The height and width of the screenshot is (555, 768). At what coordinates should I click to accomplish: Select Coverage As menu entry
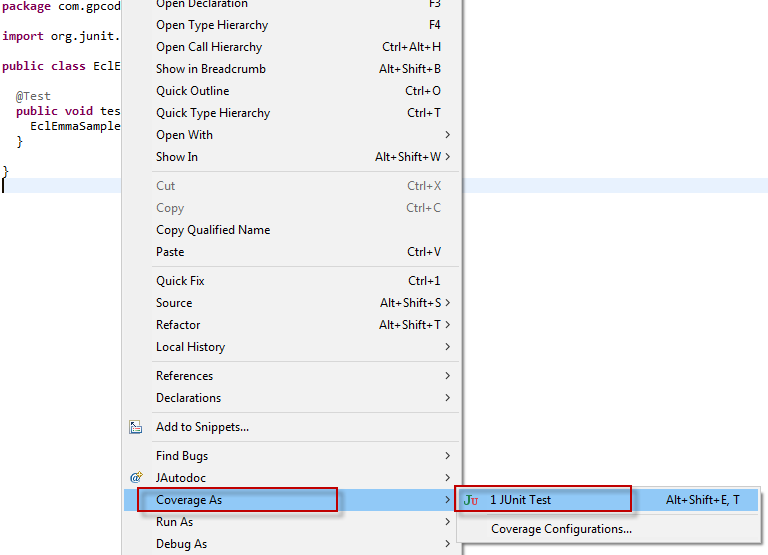click(188, 500)
